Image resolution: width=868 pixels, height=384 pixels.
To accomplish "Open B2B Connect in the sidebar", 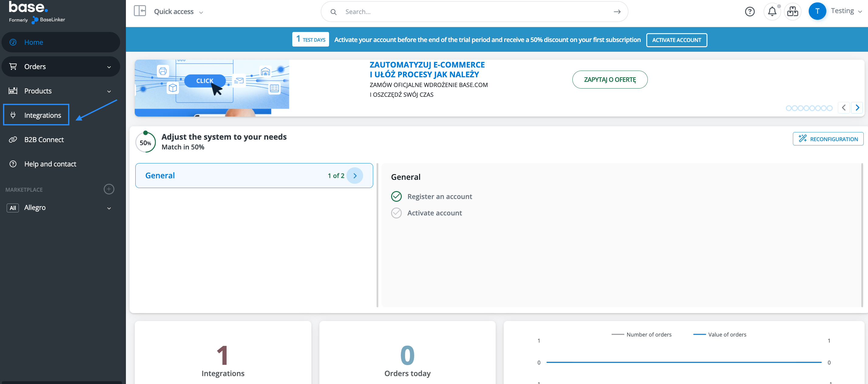I will (44, 140).
